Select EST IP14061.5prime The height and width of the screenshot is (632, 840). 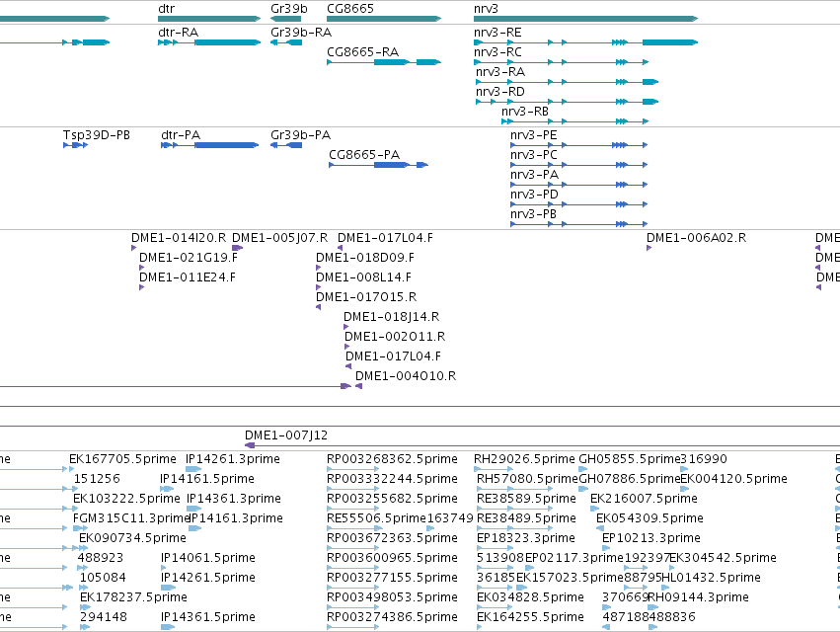(x=208, y=558)
